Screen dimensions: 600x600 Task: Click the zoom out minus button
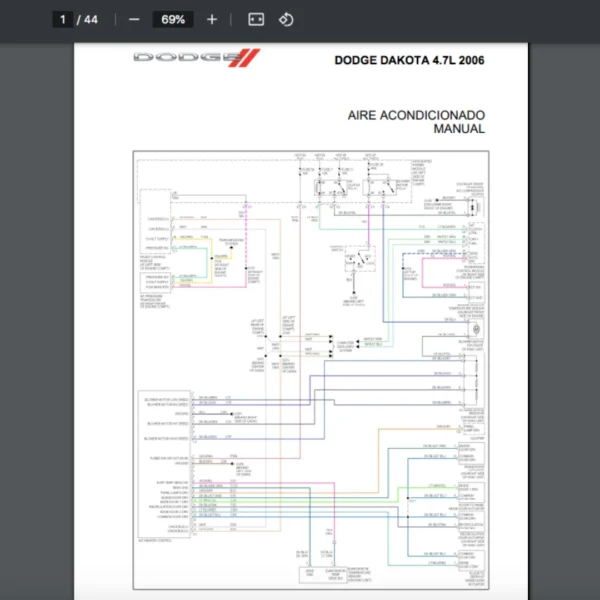134,19
